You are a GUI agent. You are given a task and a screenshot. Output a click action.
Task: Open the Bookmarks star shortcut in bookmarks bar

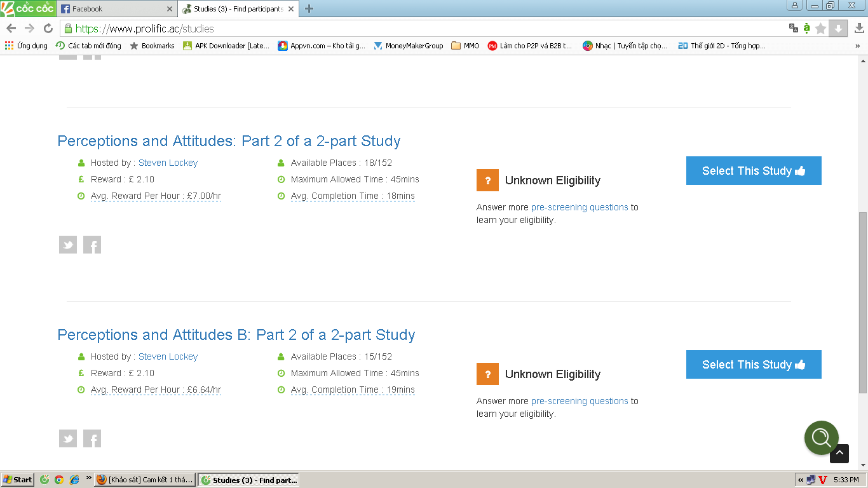[x=152, y=46]
